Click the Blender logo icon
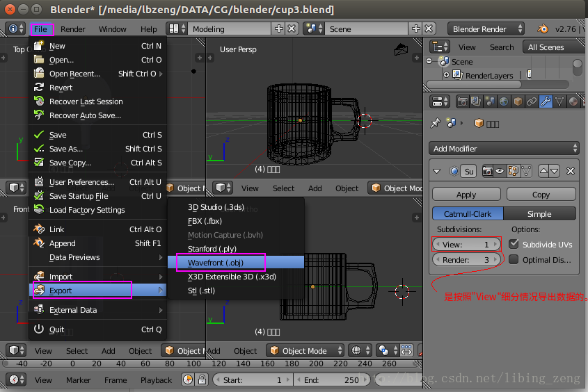The width and height of the screenshot is (588, 392). point(543,28)
